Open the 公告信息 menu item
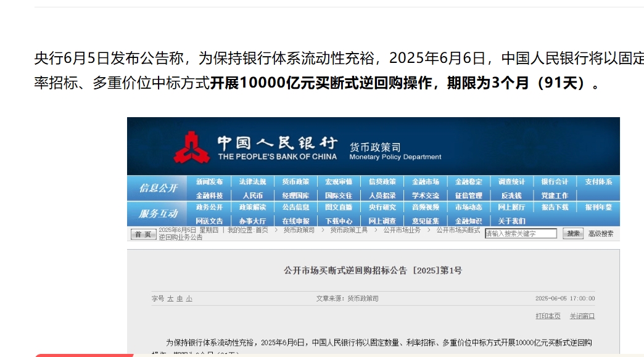Screen dimensions: 644x357 click(x=295, y=208)
